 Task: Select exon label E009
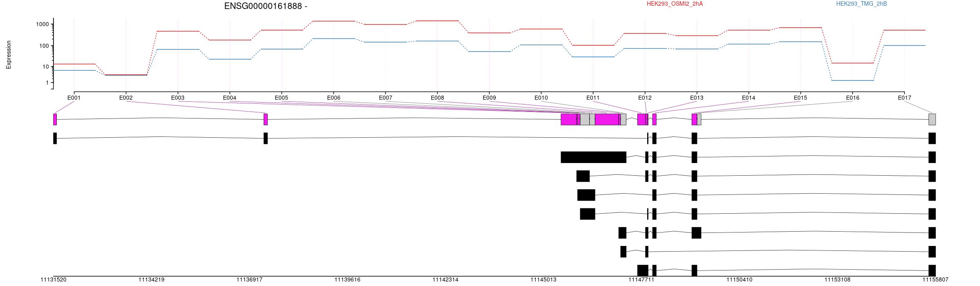[x=489, y=98]
